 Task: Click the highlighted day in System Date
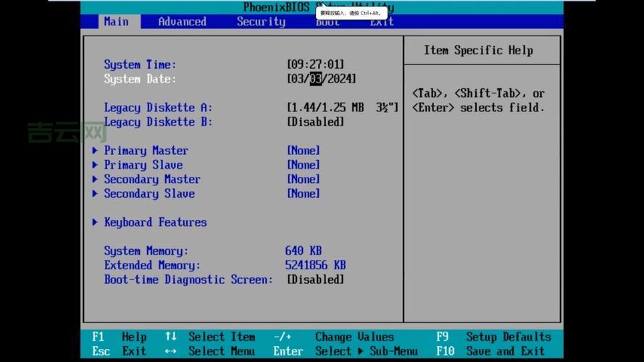(315, 79)
